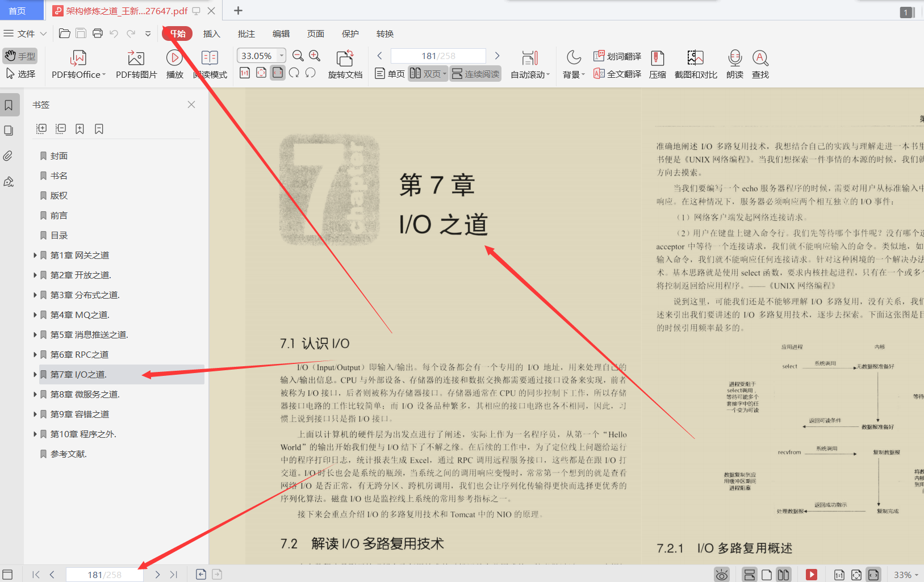Expand 第9章 容错之道 bookmark

35,414
